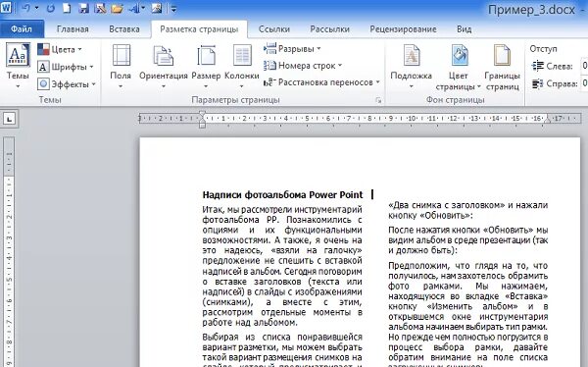588x367 pixels.
Task: Click the tab stop selector on ruler
Action: coord(10,119)
